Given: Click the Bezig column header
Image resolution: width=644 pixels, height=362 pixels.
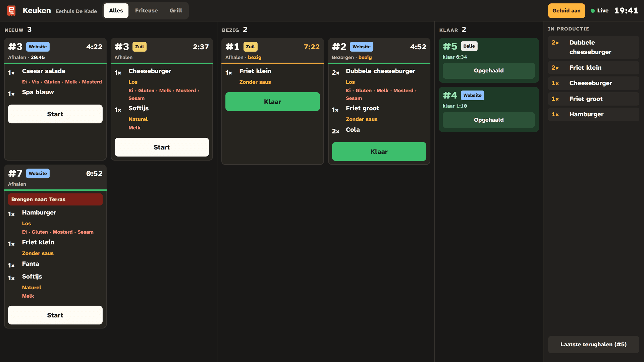Looking at the screenshot, I should point(234,30).
